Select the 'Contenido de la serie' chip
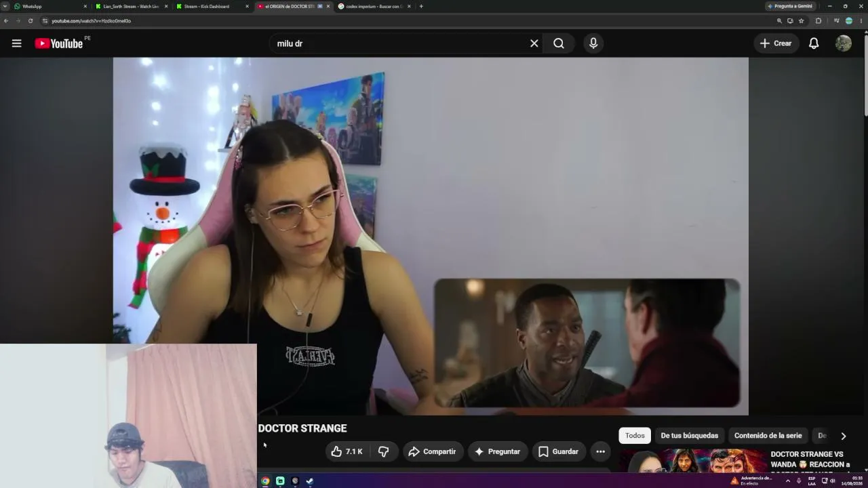Image resolution: width=868 pixels, height=488 pixels. (x=768, y=436)
